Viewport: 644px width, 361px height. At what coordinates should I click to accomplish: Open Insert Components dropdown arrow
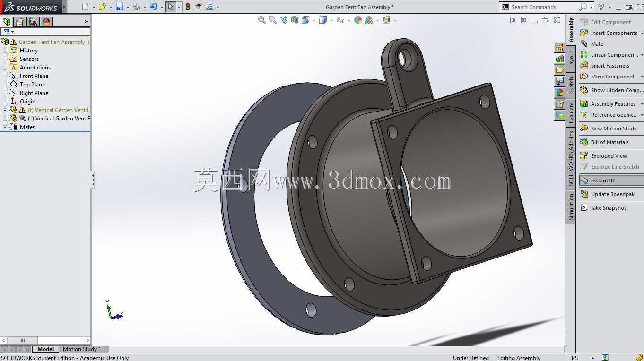point(642,33)
